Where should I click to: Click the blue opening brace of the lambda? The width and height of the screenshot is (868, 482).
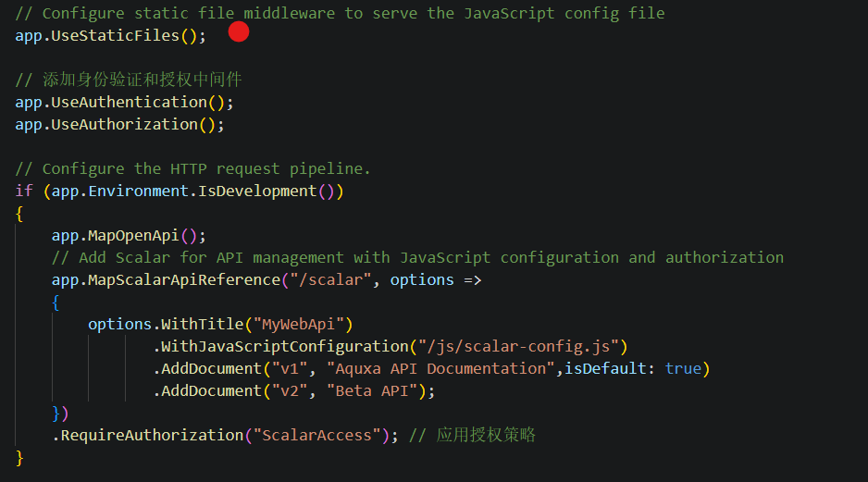click(56, 303)
